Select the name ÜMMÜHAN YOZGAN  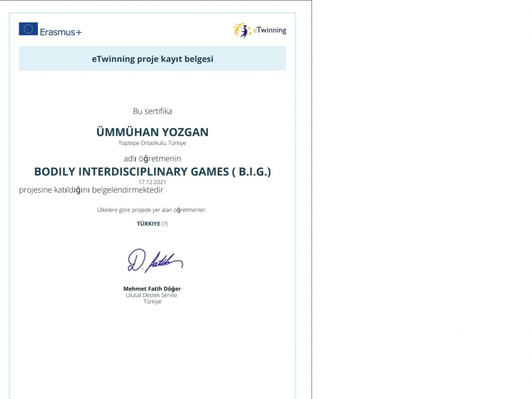152,132
